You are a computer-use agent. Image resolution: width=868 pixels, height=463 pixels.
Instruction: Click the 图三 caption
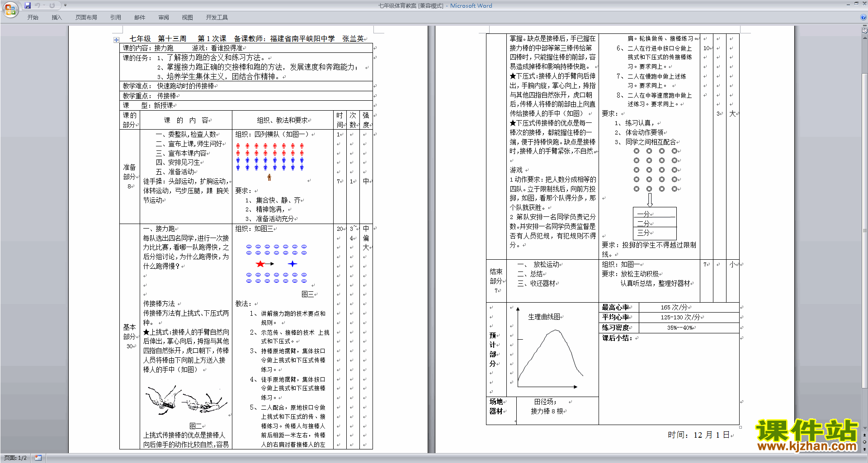coord(308,294)
